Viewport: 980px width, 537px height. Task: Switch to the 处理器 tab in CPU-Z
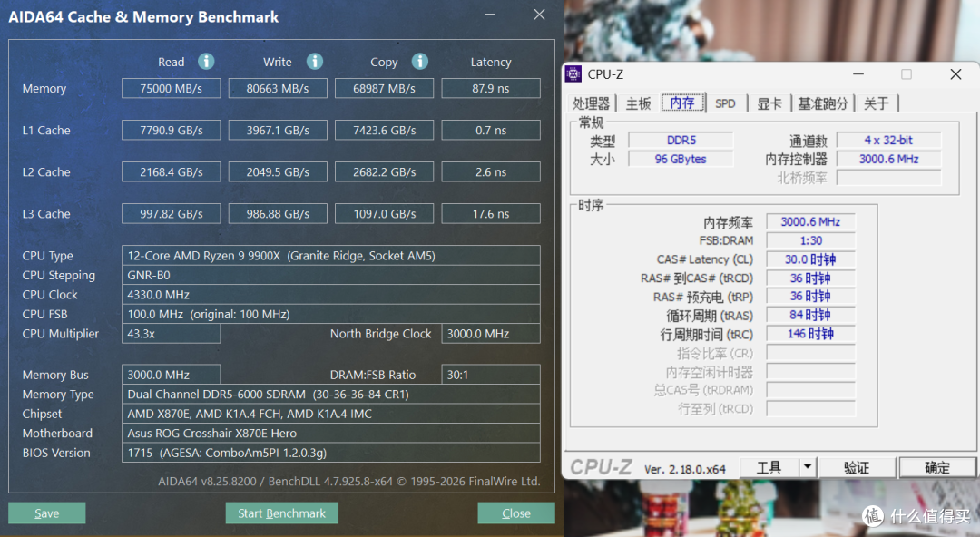[592, 103]
